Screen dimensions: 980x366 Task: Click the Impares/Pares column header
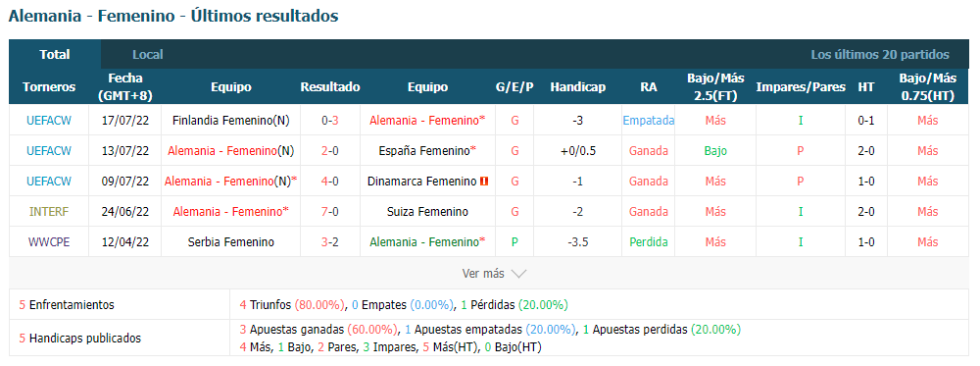[x=801, y=87]
